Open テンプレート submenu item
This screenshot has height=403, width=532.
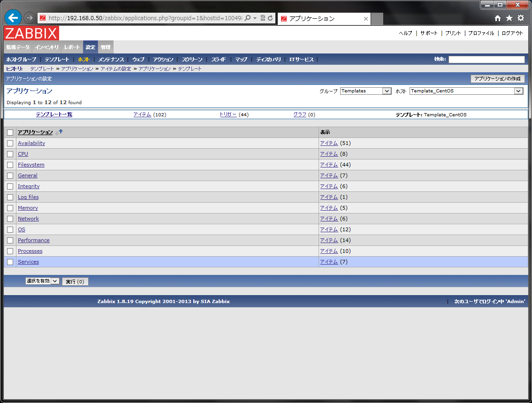(x=57, y=60)
